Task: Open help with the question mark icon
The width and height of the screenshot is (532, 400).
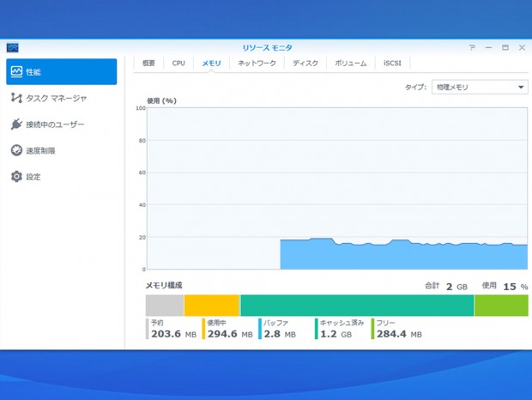Action: pos(472,48)
